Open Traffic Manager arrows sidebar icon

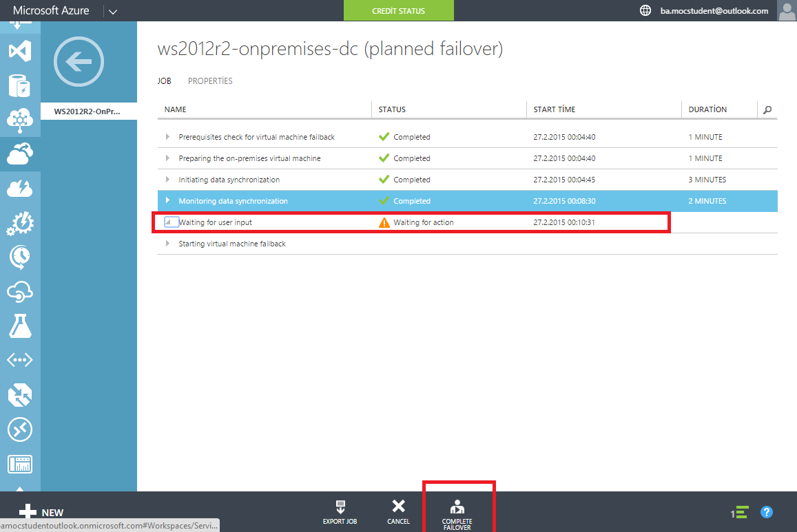click(x=20, y=395)
